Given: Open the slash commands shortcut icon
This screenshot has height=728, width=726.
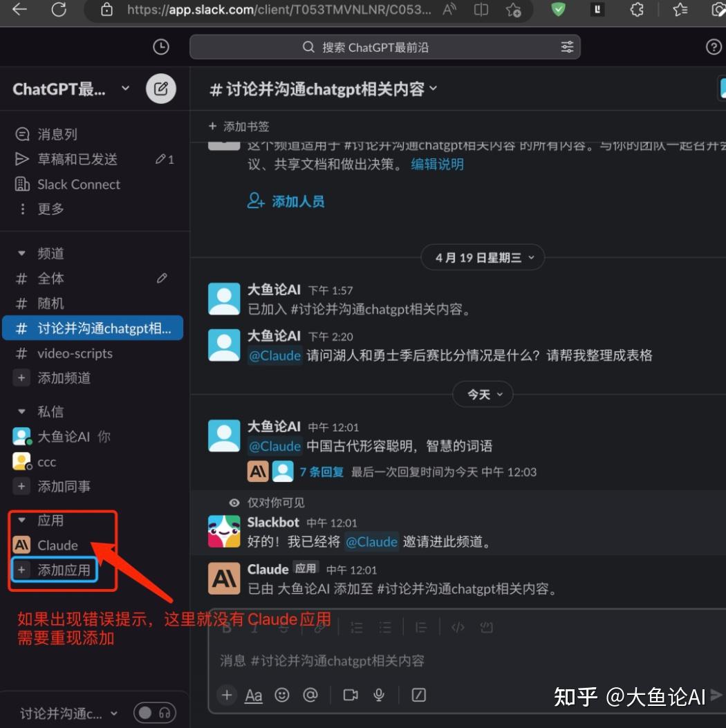Looking at the screenshot, I should point(419,696).
